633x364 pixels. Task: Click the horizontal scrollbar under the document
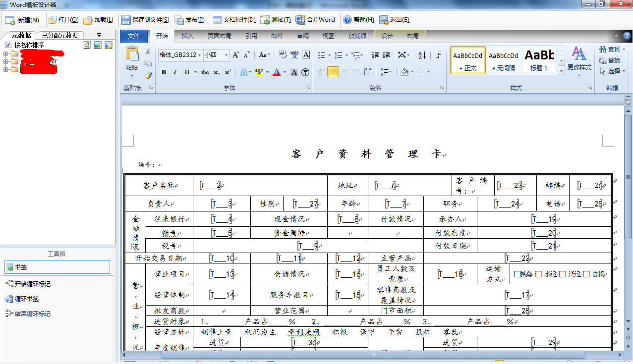tap(373, 355)
